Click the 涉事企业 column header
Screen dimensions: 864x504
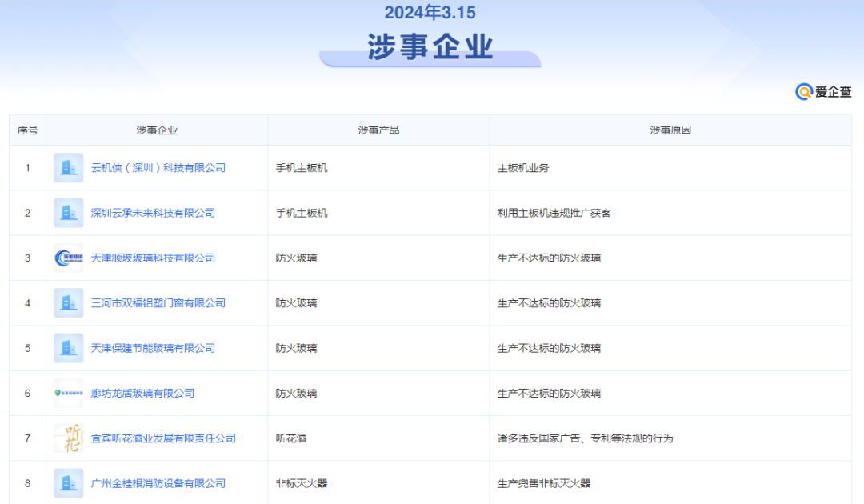point(157,130)
